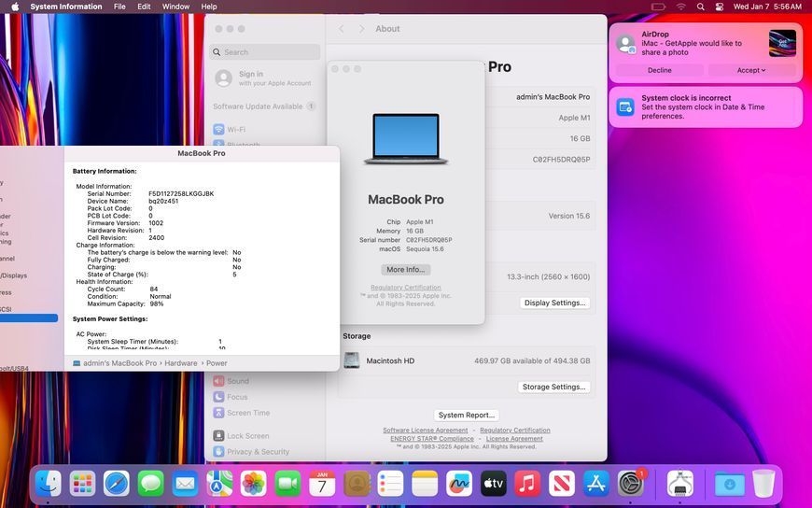Open the App Store from the Dock
This screenshot has height=508, width=812.
point(596,484)
